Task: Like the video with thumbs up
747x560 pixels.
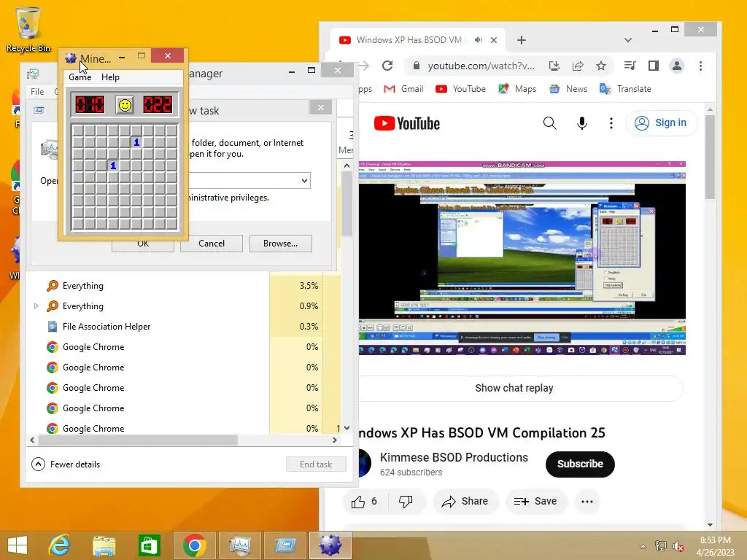Action: coord(365,502)
